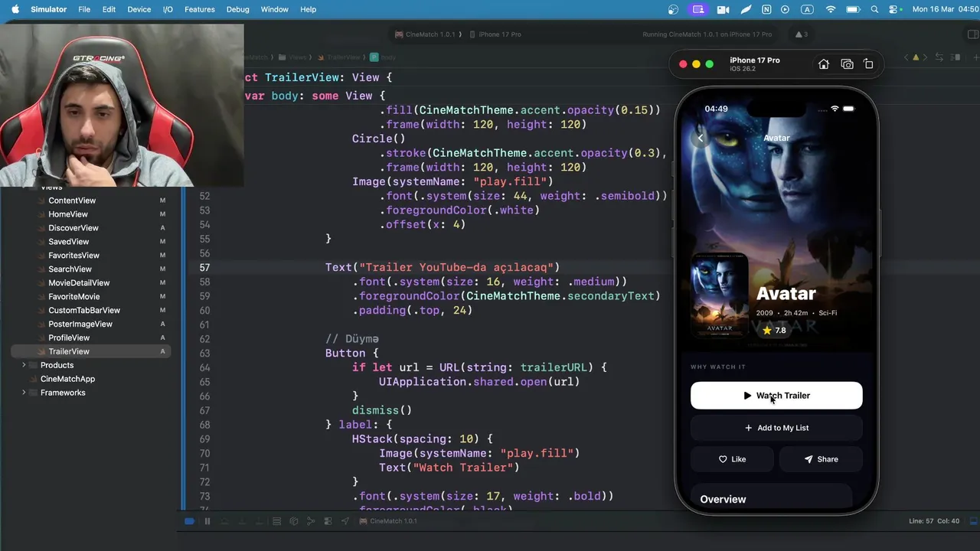Viewport: 980px width, 551px height.
Task: Select ContentView in project navigator
Action: point(72,201)
